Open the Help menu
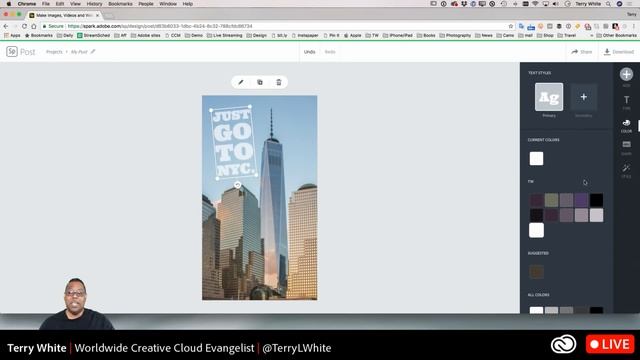This screenshot has width=640, height=360. click(x=187, y=4)
